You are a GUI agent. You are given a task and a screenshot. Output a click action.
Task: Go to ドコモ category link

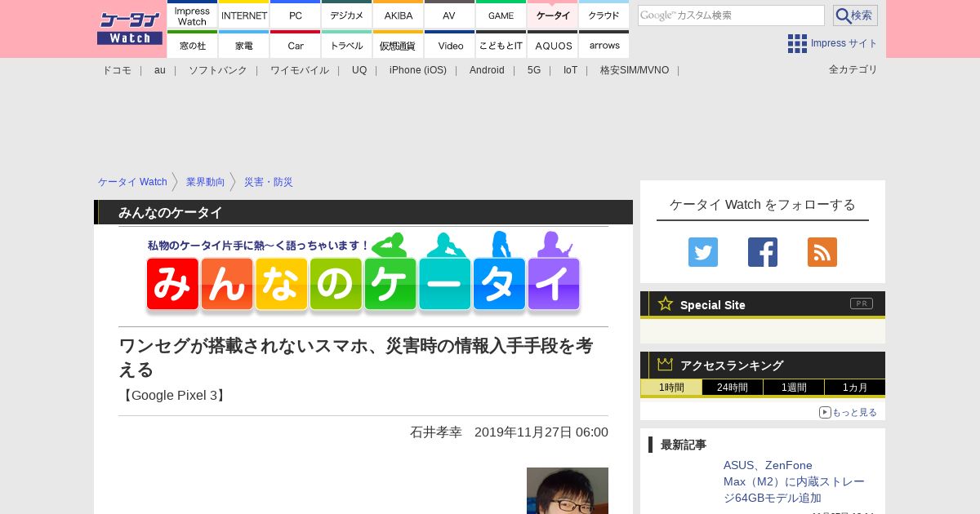(x=117, y=70)
